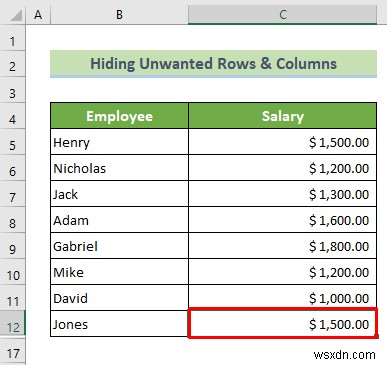
Task: Select the Adam cell
Action: [119, 220]
